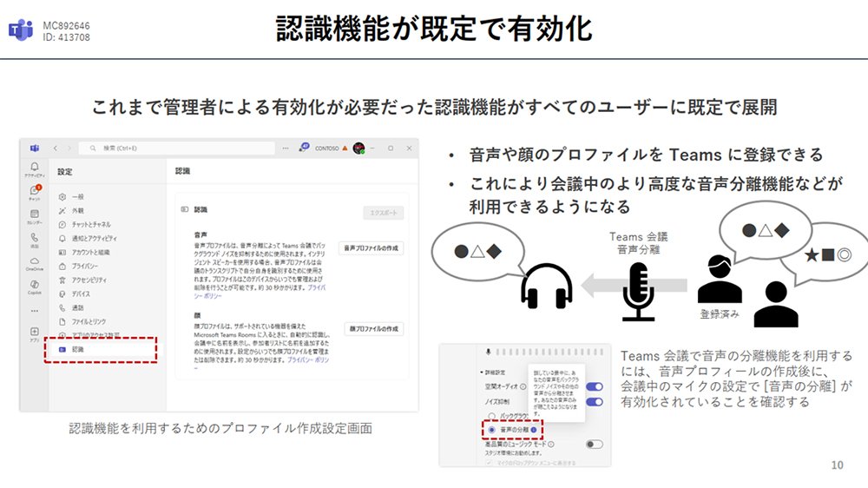Screen dimensions: 868x488
Task: Go forward with the title bar forward arrow
Action: 69,148
